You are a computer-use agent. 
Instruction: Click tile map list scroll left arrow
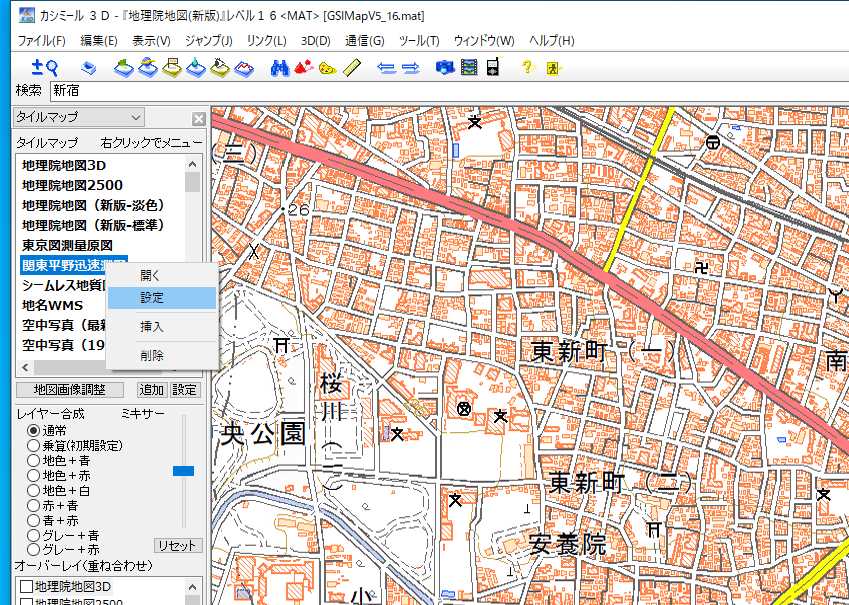[25, 367]
